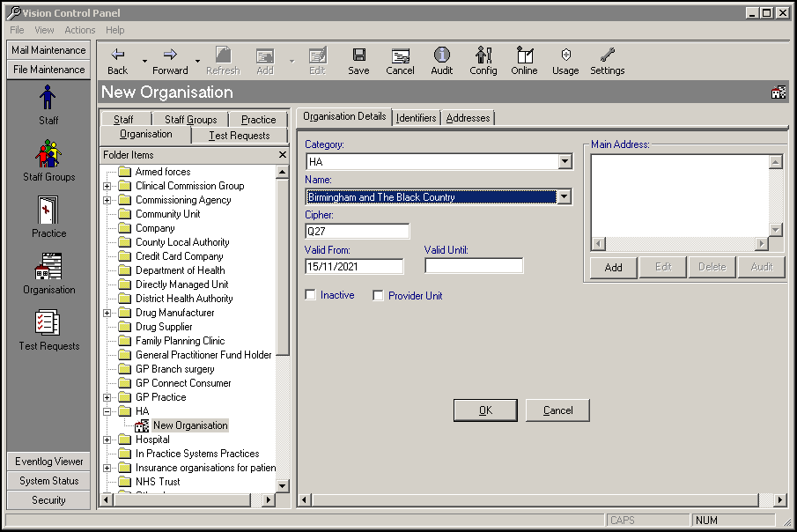Click Add button under Main Address

tap(613, 268)
